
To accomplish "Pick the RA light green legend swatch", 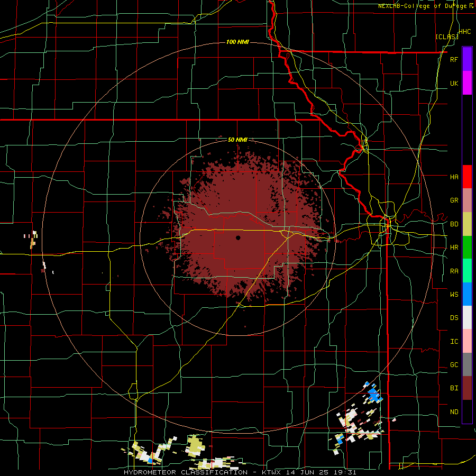I will pos(467,271).
